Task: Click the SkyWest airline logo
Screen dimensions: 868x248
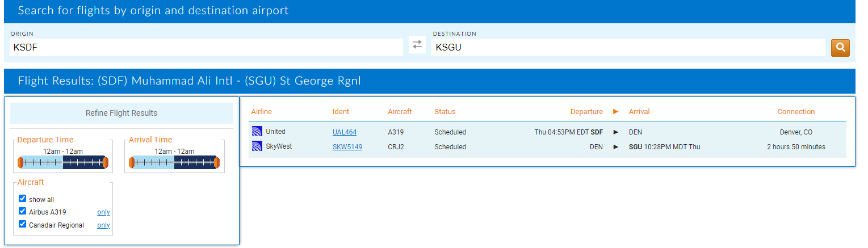Action: pos(258,146)
